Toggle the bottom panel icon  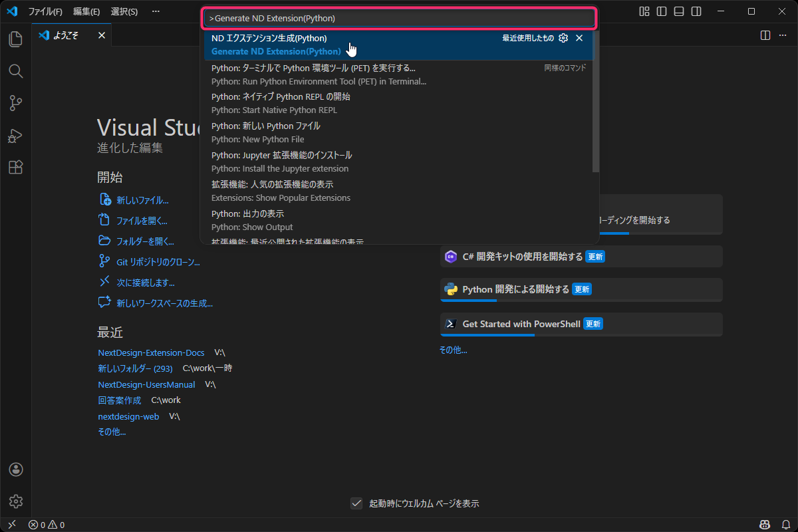click(678, 11)
